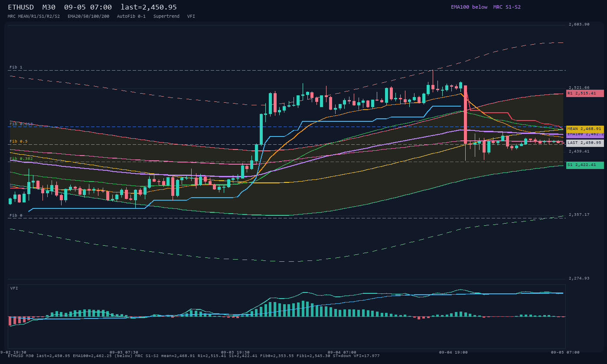The image size is (607, 364).
Task: Click the MEAN 2,468.91 price tag
Action: click(x=585, y=129)
